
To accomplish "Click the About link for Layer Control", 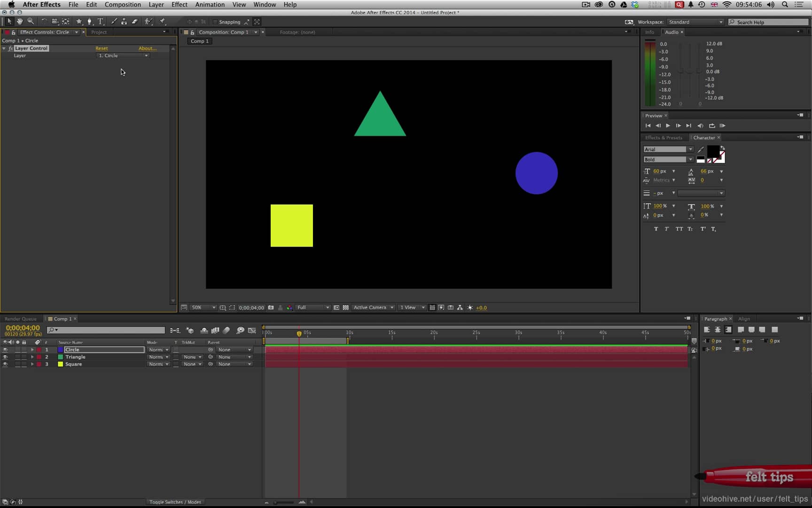I will tap(148, 48).
